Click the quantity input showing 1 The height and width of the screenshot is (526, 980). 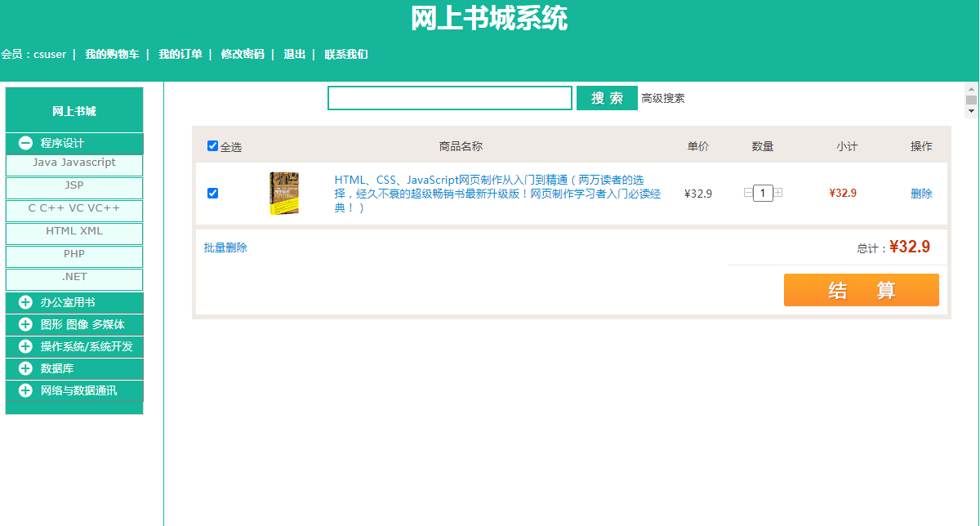pos(763,194)
